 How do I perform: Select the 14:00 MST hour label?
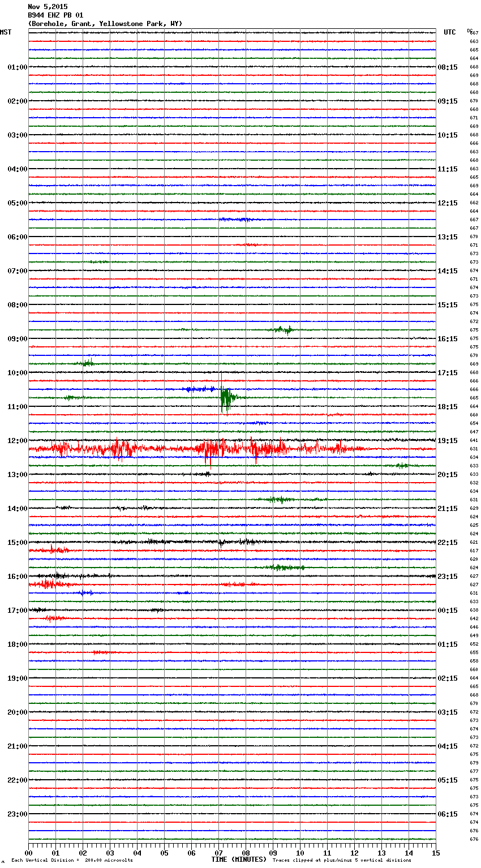pyautogui.click(x=17, y=509)
